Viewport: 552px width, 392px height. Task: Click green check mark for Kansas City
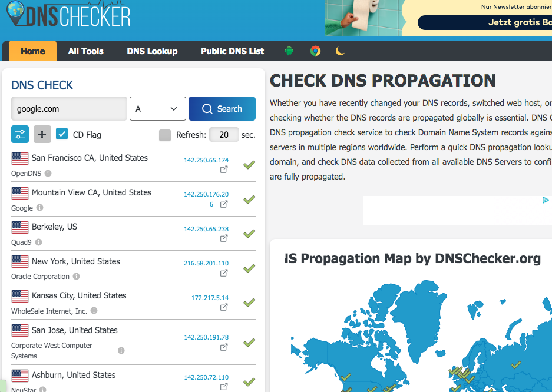(249, 303)
